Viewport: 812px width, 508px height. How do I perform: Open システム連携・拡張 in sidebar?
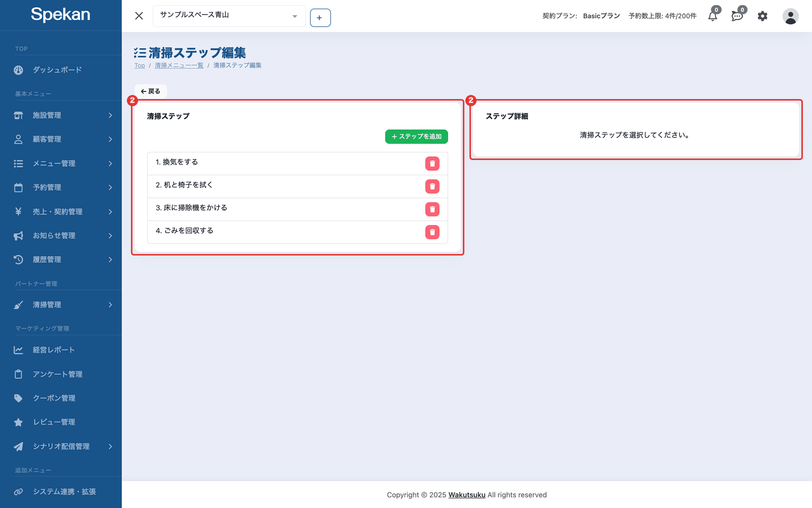coord(61,492)
